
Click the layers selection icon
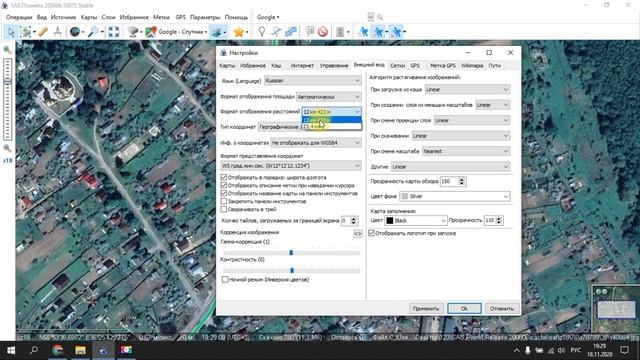[217, 32]
